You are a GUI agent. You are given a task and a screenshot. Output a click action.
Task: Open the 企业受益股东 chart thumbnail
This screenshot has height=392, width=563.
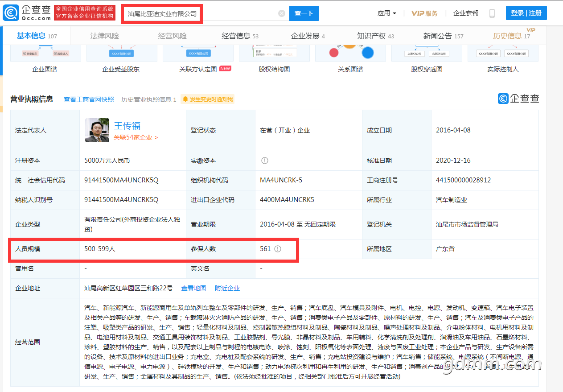pyautogui.click(x=121, y=54)
